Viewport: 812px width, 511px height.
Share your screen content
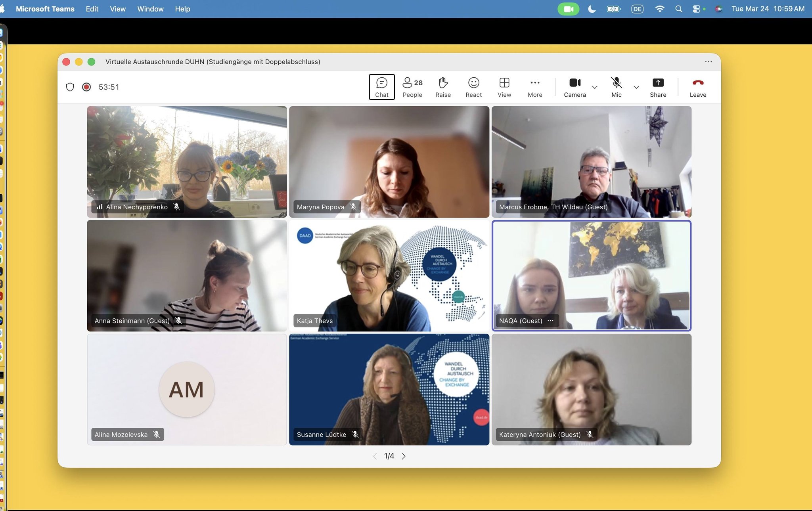(658, 87)
